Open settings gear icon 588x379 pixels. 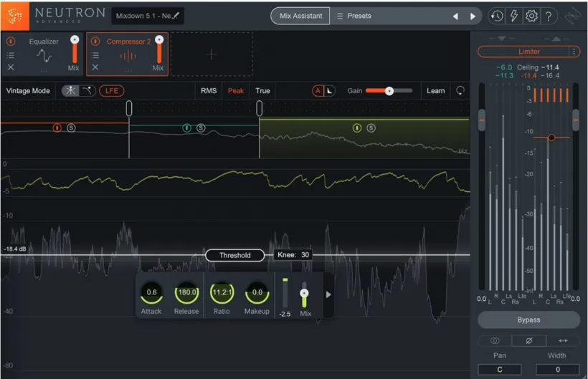531,16
